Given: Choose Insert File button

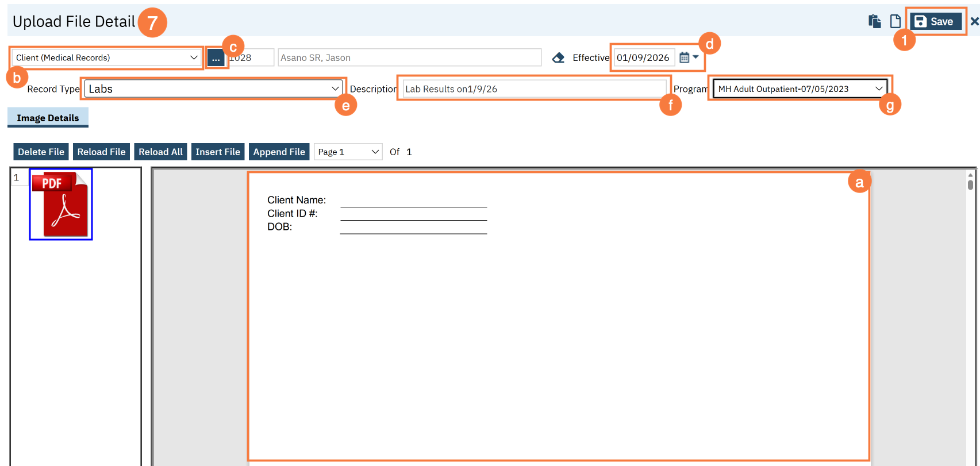Looking at the screenshot, I should pyautogui.click(x=217, y=152).
